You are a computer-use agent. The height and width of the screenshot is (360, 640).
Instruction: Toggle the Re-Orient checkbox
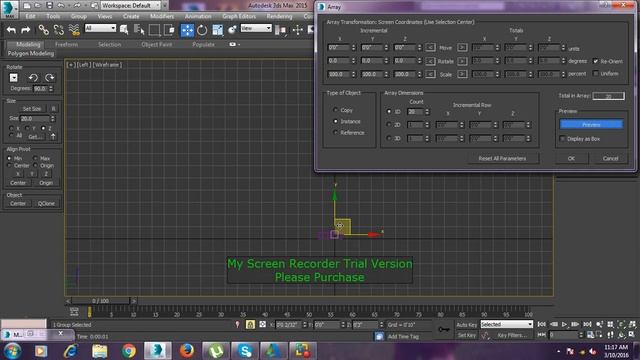click(x=596, y=61)
